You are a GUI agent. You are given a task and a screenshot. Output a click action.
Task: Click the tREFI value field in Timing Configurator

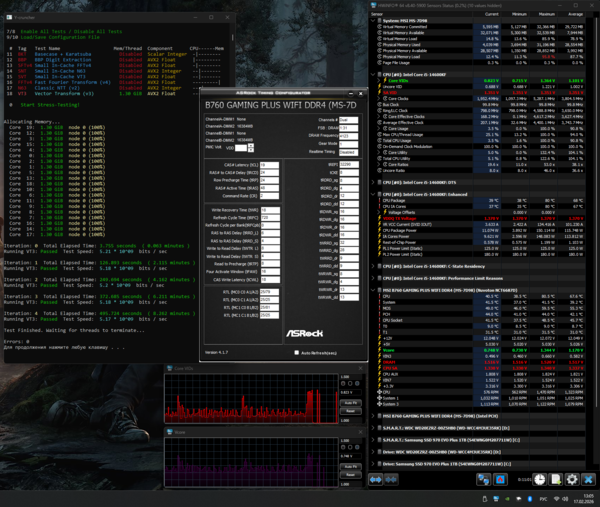(349, 164)
